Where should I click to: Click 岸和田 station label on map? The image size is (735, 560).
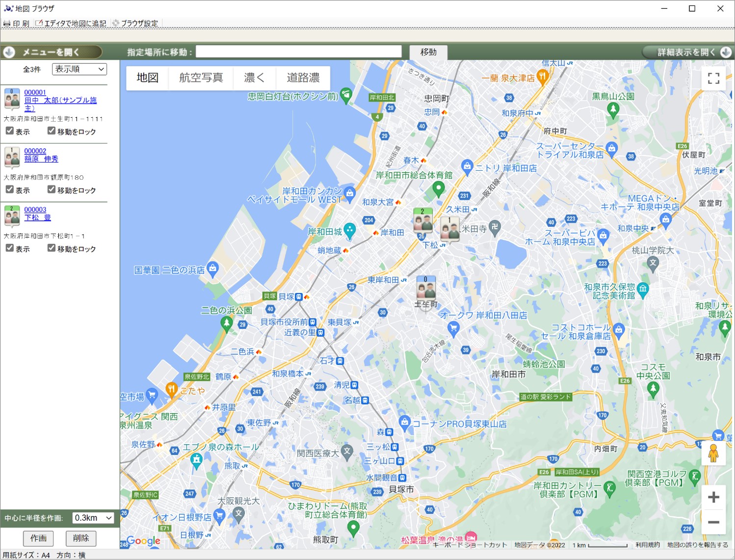tap(393, 233)
